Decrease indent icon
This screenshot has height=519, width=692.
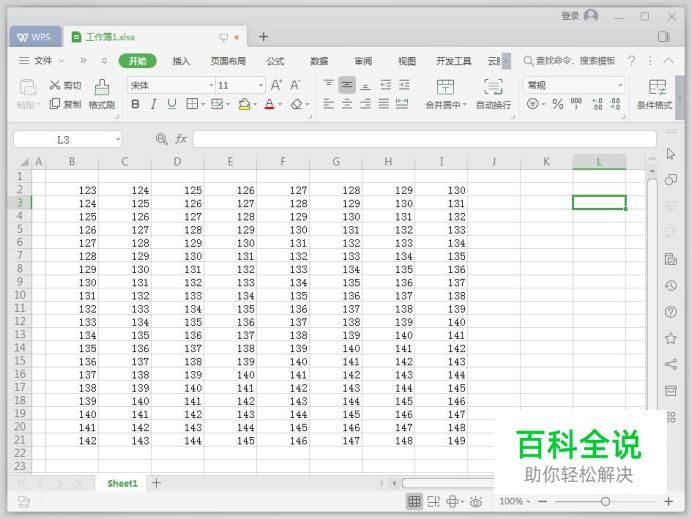coord(385,85)
